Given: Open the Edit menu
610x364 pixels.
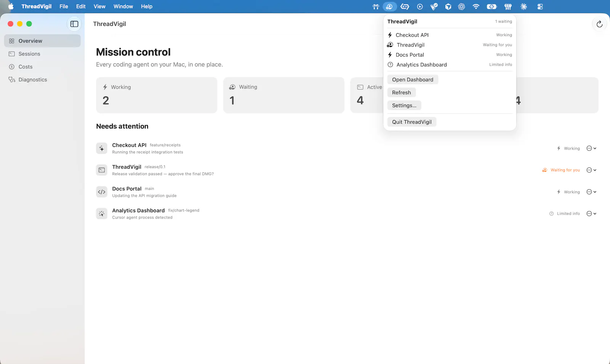Looking at the screenshot, I should (x=81, y=6).
